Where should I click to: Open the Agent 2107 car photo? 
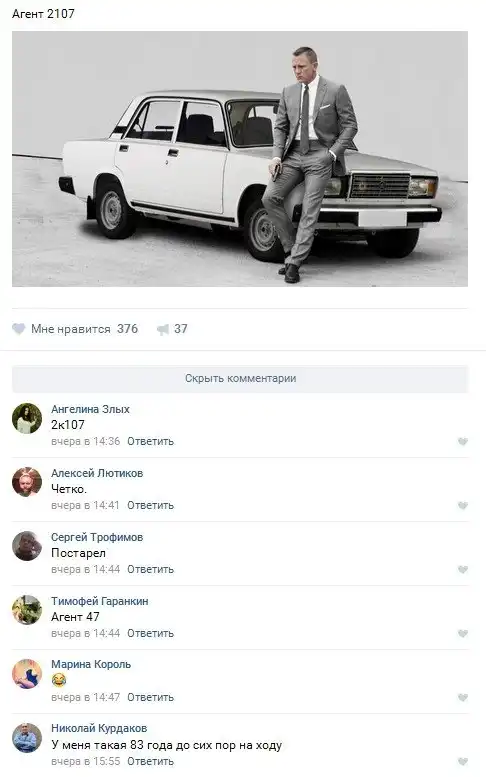point(240,159)
